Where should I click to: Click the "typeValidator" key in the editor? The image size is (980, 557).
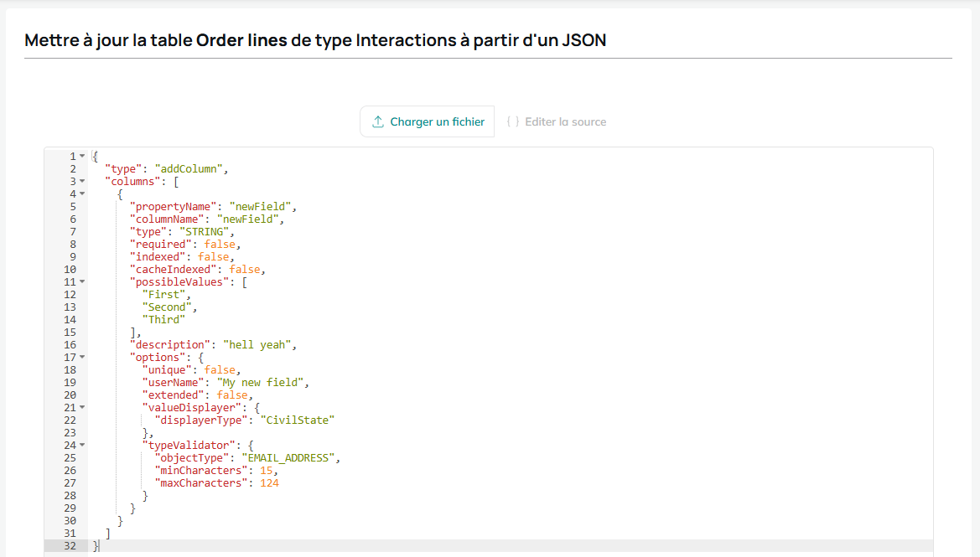[189, 446]
